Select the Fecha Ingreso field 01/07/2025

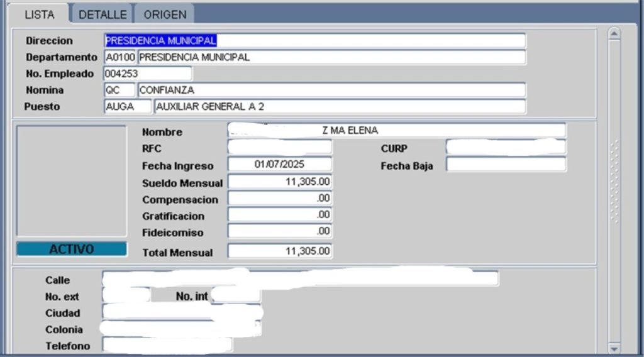[280, 164]
